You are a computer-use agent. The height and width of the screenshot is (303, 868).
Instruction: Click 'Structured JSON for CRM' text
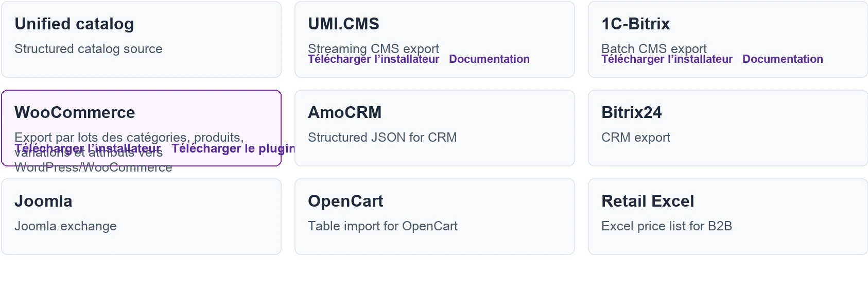click(383, 138)
